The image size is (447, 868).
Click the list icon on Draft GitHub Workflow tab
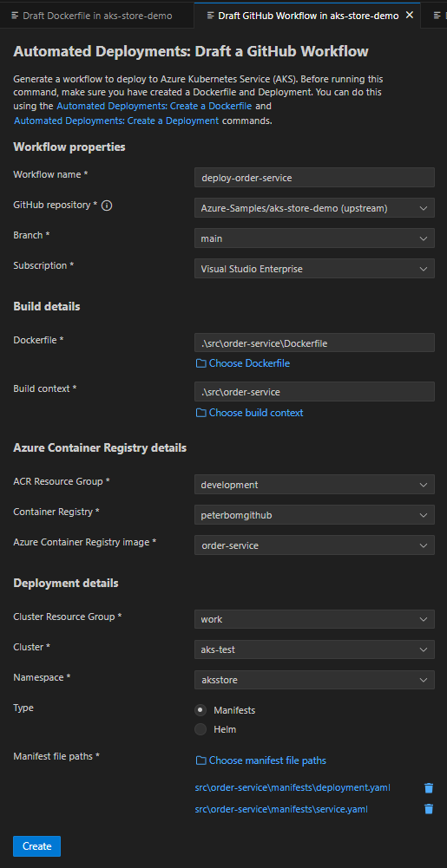(x=211, y=16)
